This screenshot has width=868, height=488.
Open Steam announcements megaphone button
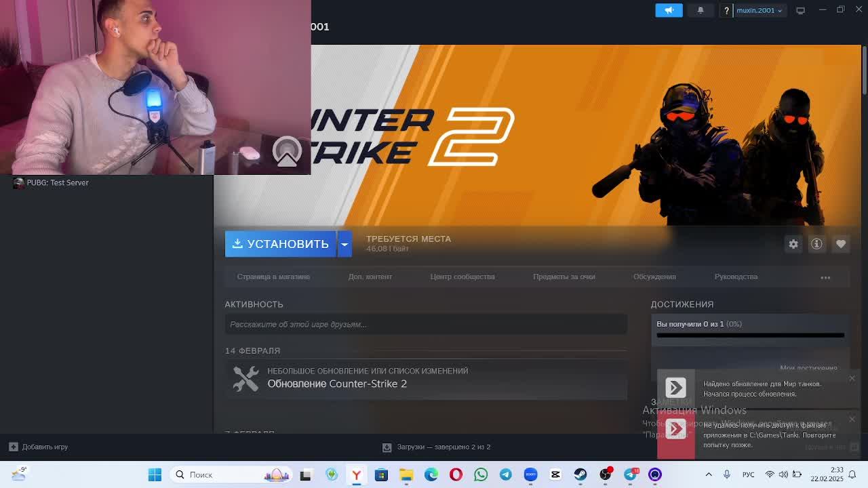click(669, 10)
